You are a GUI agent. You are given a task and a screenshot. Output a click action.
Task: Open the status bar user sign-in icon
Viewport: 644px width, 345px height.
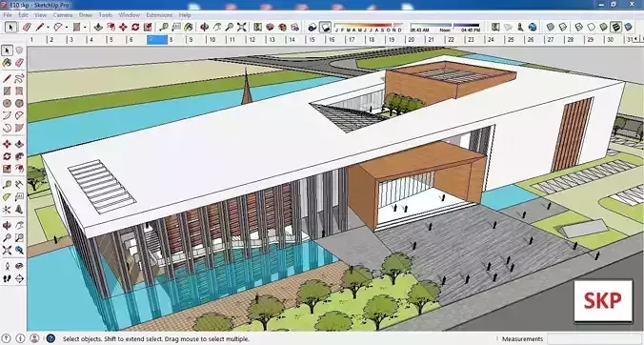34,338
